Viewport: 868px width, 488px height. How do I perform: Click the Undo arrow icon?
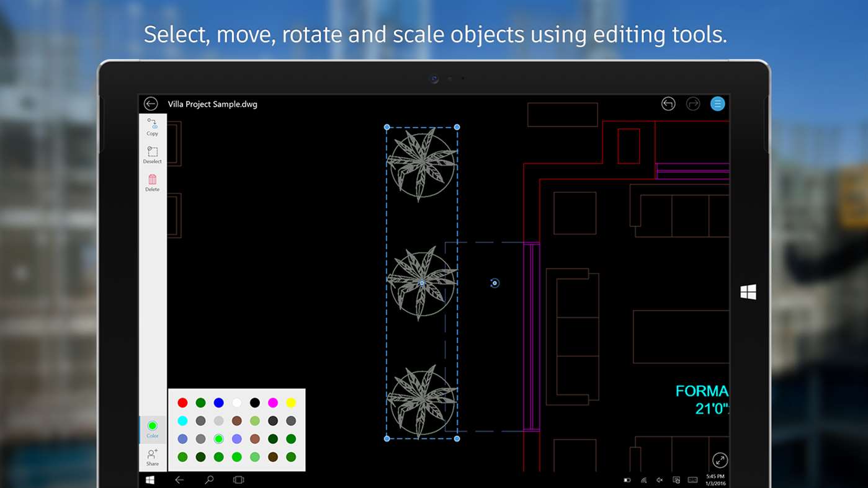pos(668,104)
